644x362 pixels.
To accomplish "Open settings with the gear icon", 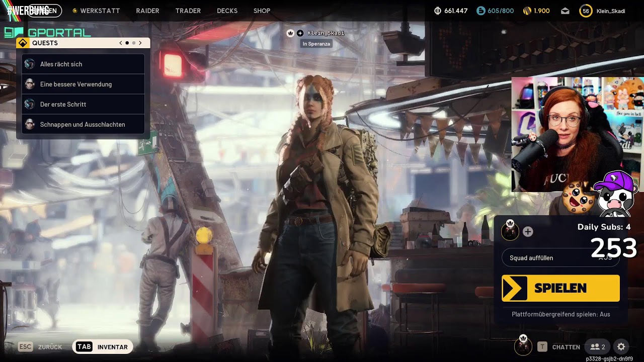I will (621, 347).
